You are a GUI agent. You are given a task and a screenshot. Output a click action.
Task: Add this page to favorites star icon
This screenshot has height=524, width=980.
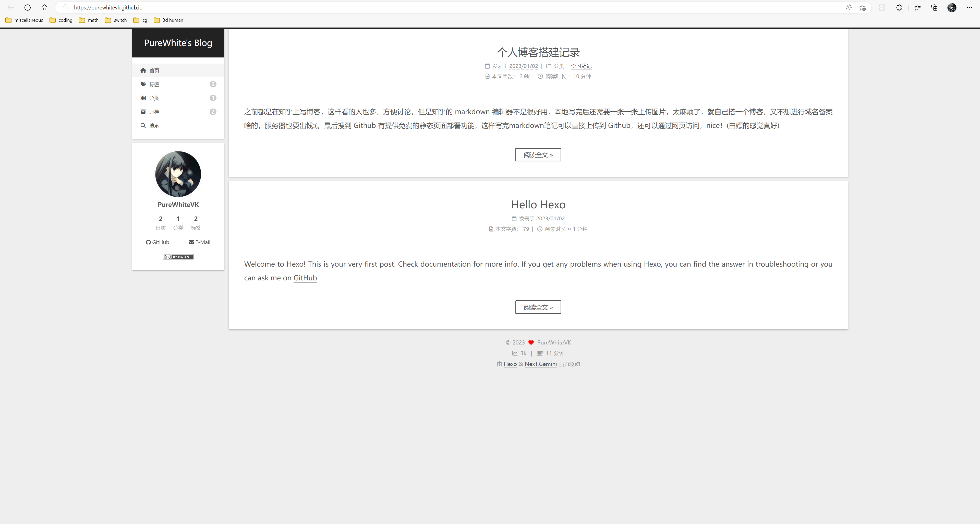862,7
